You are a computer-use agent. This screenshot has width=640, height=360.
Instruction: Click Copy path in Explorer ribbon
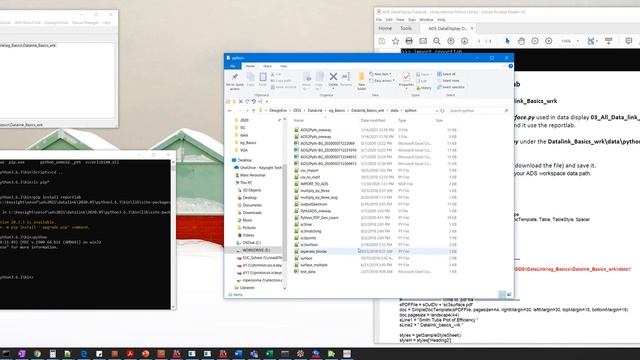[282, 80]
